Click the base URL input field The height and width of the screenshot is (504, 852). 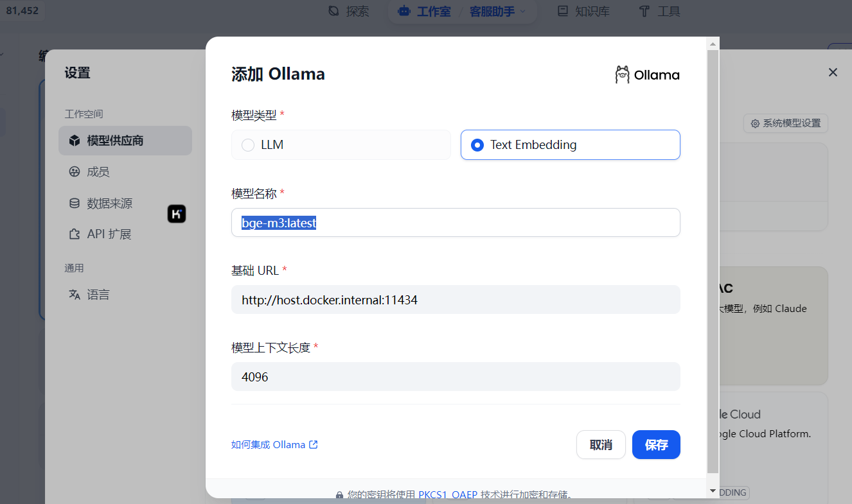point(456,299)
